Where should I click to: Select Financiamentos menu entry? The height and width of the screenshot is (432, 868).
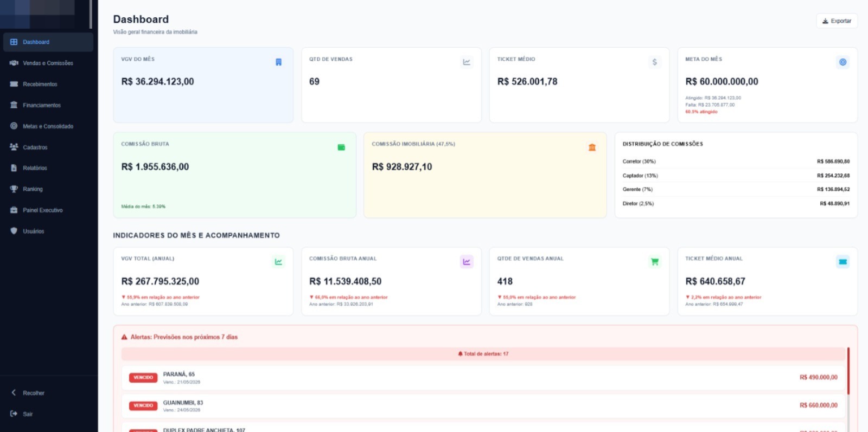48,105
